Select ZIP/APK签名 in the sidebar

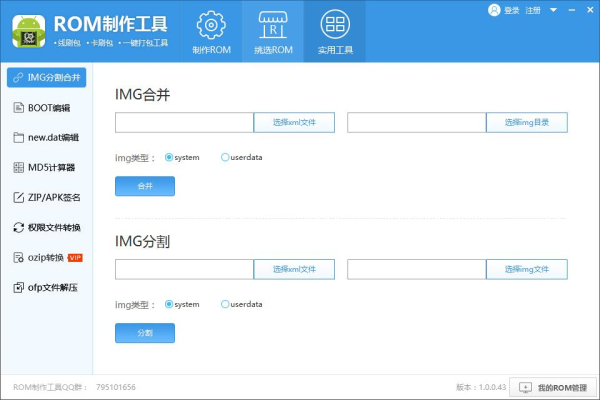[46, 198]
